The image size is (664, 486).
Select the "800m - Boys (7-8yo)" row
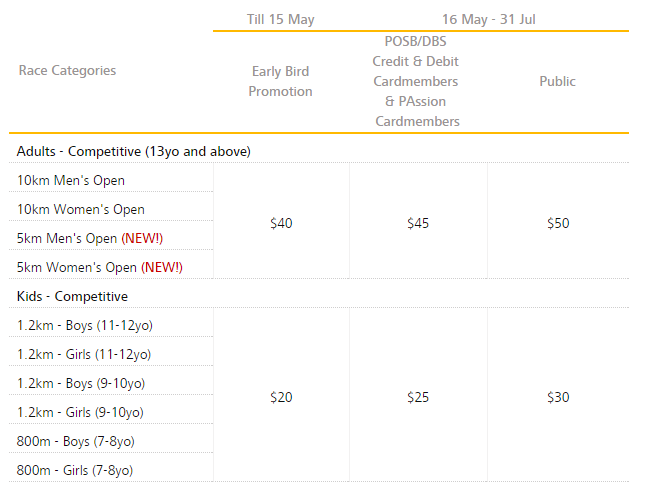(76, 442)
